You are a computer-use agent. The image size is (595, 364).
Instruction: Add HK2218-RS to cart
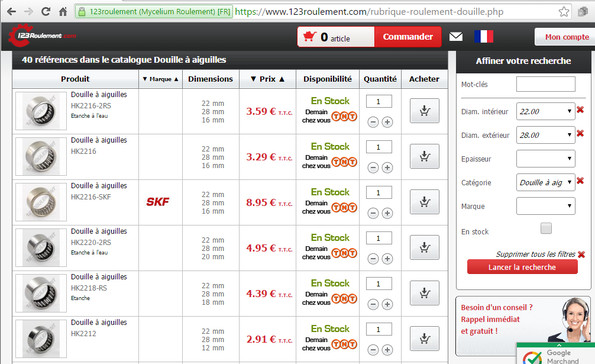coord(425,293)
